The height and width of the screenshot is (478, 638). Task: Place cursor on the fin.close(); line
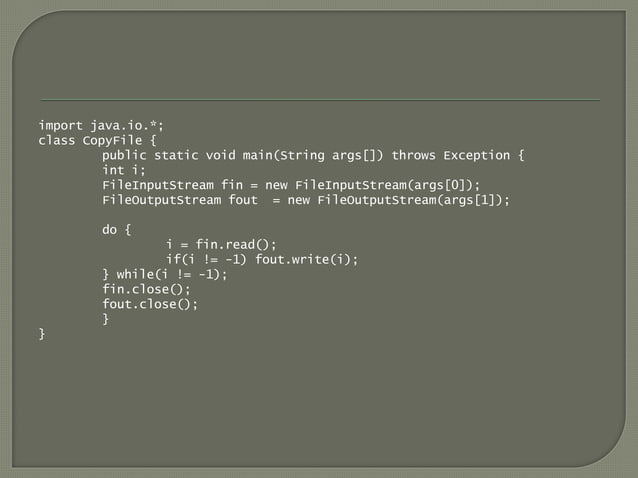(x=146, y=289)
